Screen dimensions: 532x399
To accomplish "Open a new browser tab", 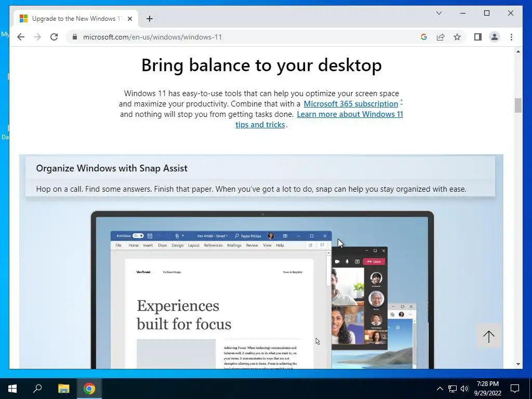I will [150, 19].
